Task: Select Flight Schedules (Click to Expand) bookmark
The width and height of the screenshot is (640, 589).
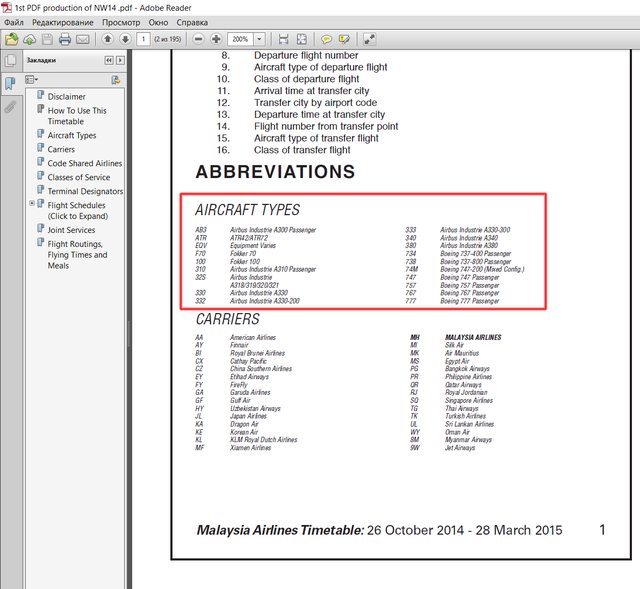Action: [x=78, y=211]
